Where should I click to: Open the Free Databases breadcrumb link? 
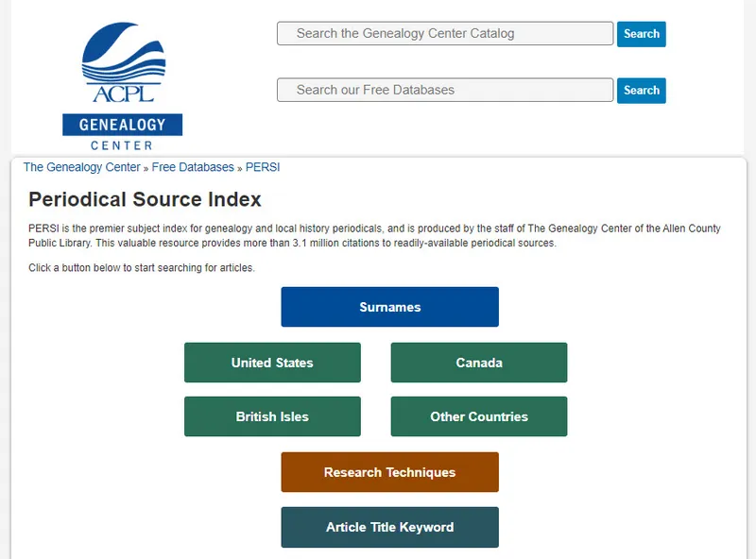pyautogui.click(x=193, y=167)
